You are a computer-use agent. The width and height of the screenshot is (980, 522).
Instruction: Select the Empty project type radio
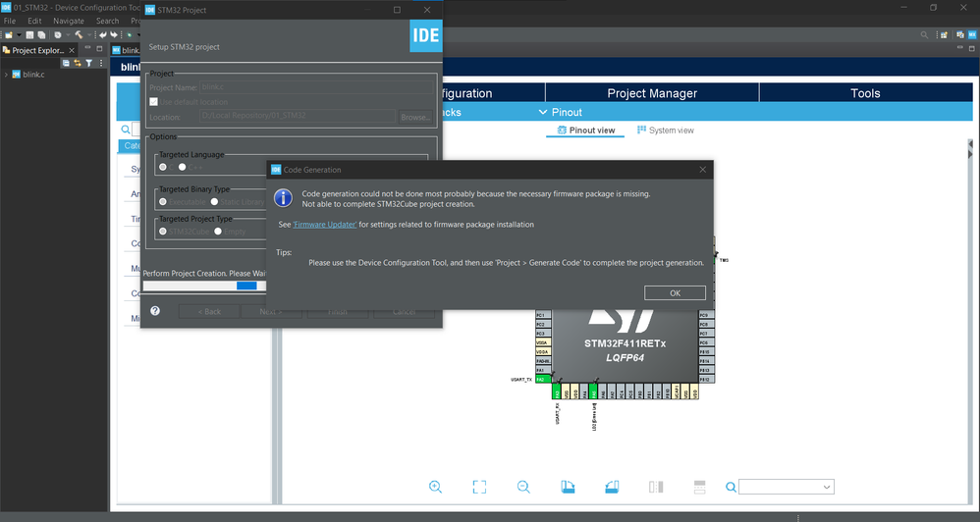click(x=217, y=231)
